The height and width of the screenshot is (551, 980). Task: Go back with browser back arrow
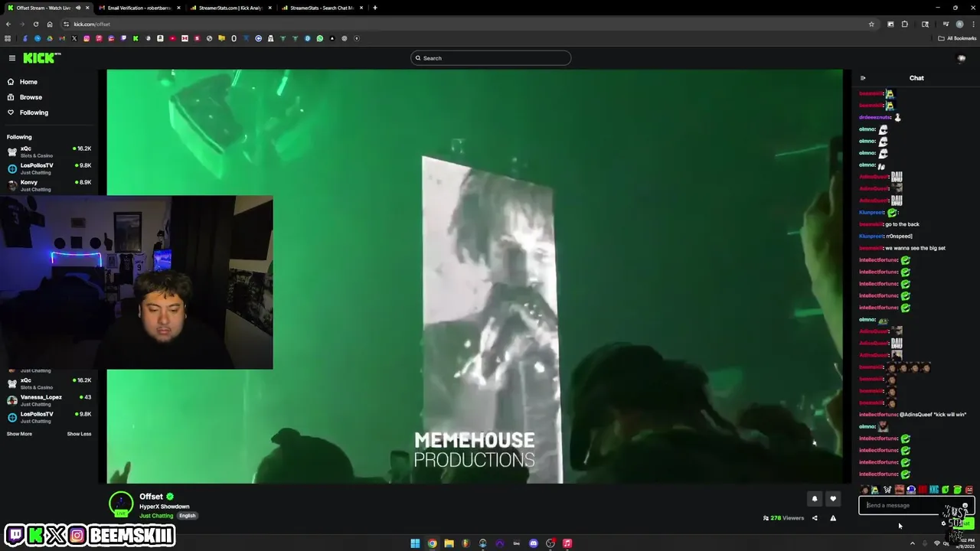pyautogui.click(x=8, y=24)
